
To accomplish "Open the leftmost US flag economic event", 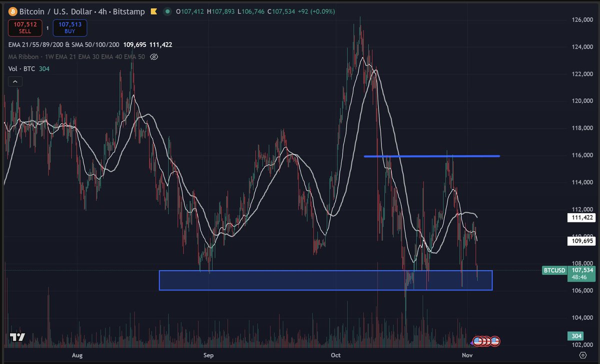I will coord(477,341).
